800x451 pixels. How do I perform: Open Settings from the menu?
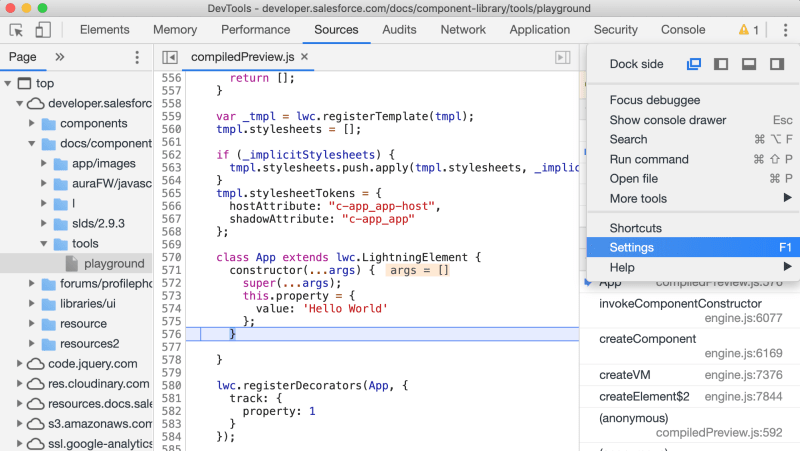pyautogui.click(x=693, y=247)
